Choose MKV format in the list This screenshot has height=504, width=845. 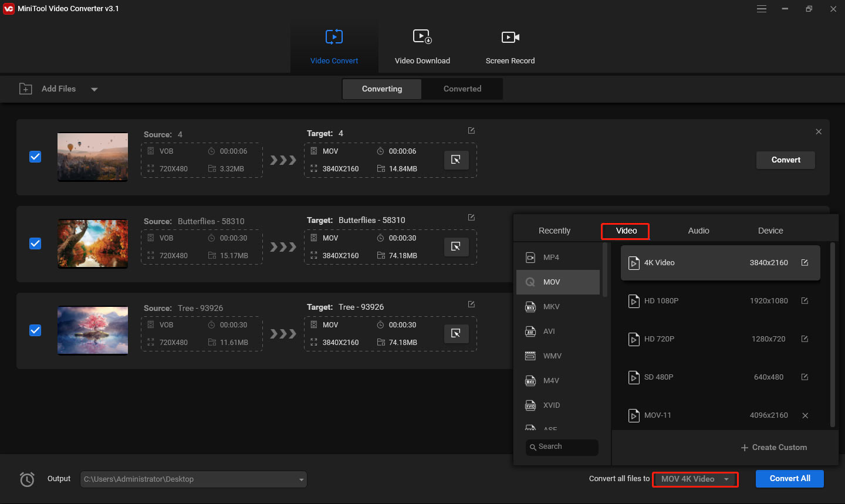coord(558,307)
